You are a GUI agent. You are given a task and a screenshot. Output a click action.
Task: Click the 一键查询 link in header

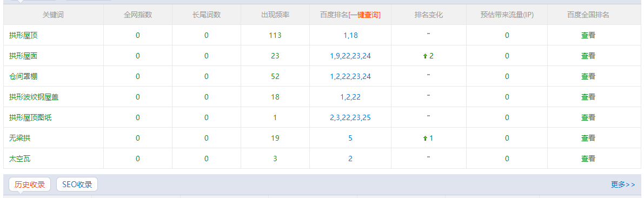pyautogui.click(x=364, y=15)
